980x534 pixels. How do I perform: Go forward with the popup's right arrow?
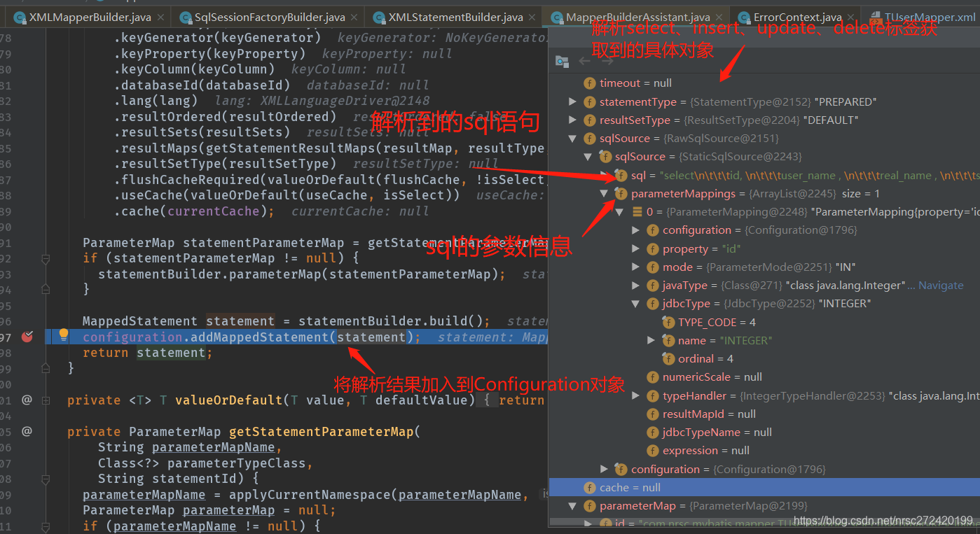[x=607, y=62]
